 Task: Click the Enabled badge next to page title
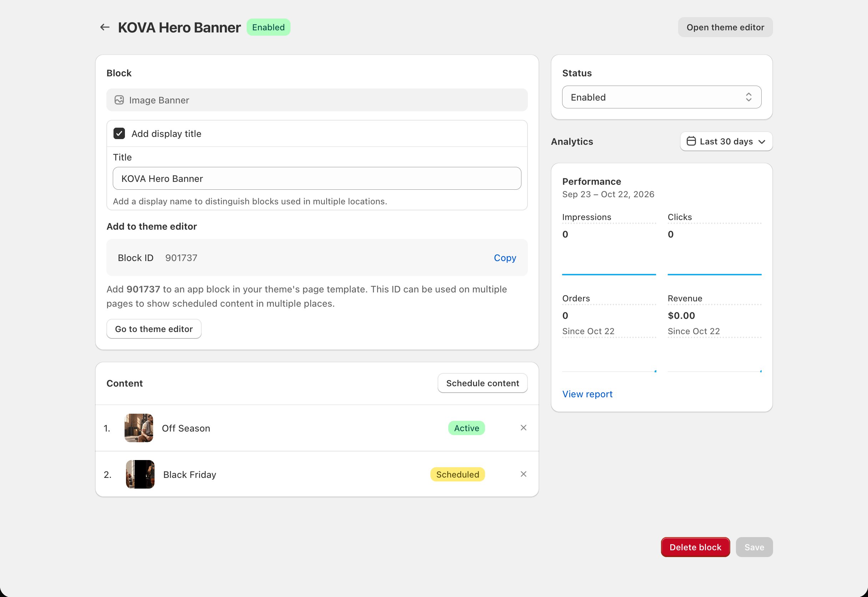[x=268, y=27]
